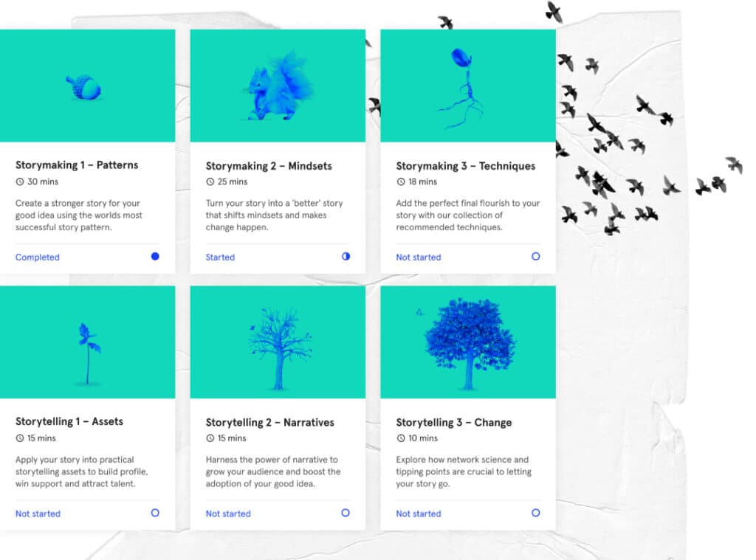Click the half-filled progress circle on Storymaking 2
This screenshot has width=756, height=560.
(346, 256)
